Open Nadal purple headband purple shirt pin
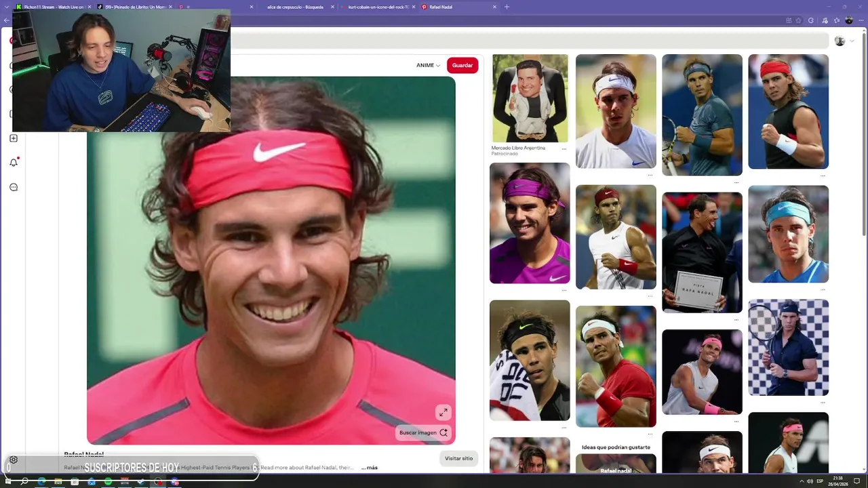This screenshot has width=868, height=488. 530,223
